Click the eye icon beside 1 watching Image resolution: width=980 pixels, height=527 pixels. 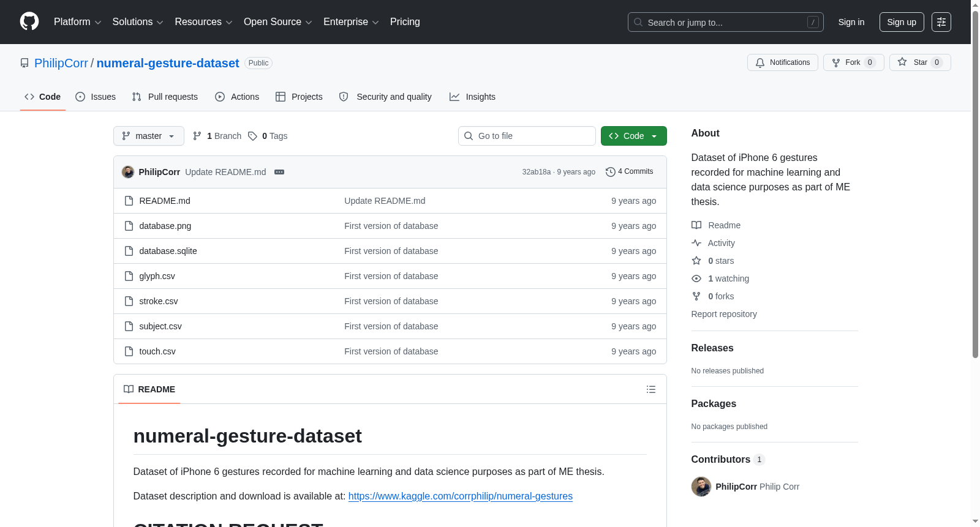click(696, 278)
